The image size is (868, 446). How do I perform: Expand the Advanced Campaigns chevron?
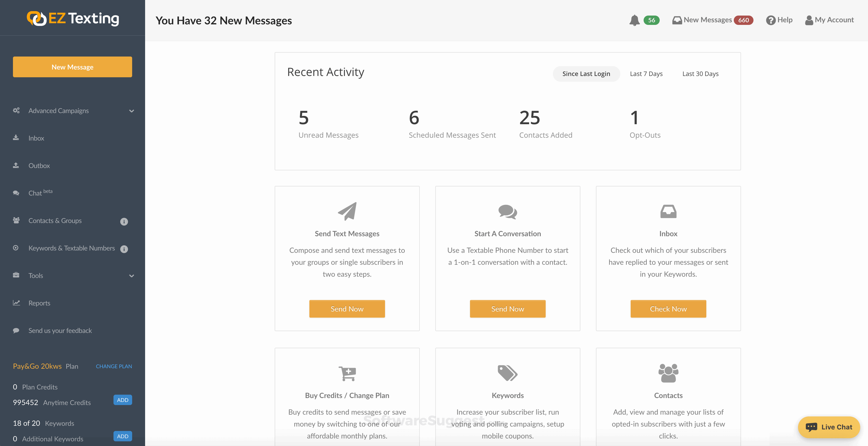(132, 111)
